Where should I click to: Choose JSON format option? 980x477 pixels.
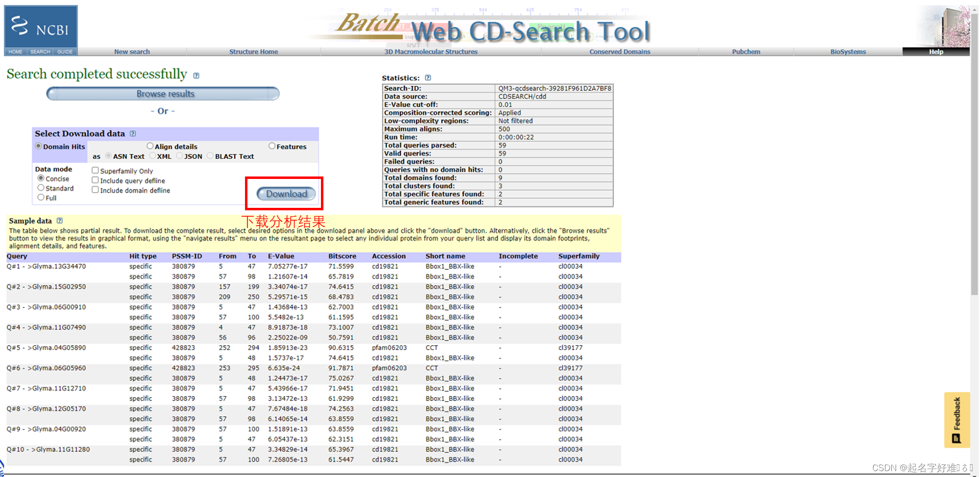tap(179, 156)
